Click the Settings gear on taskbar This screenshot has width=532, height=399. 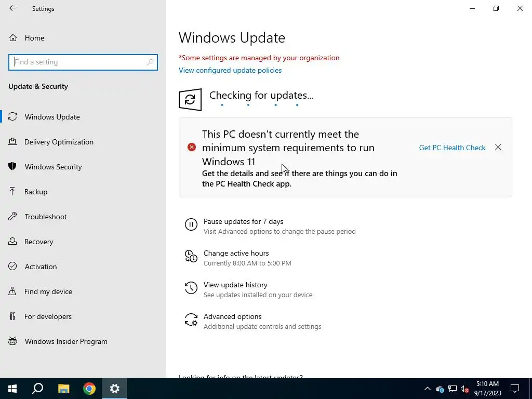[115, 389]
